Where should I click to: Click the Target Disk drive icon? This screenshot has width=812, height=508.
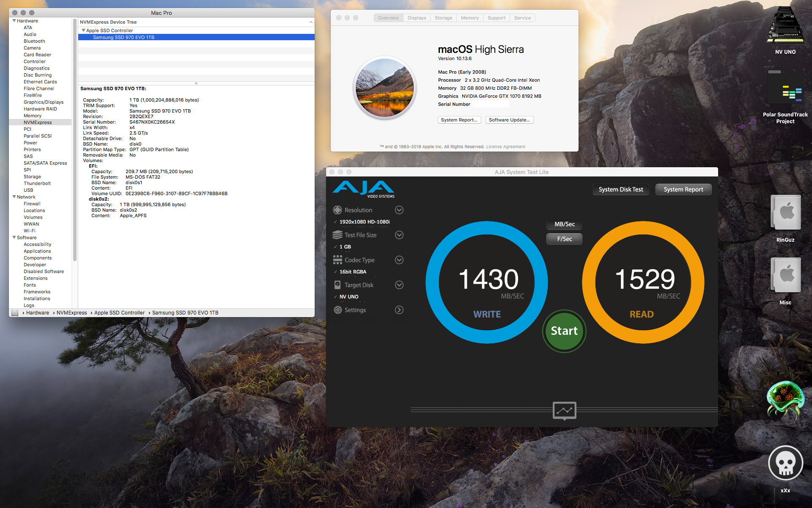[337, 285]
